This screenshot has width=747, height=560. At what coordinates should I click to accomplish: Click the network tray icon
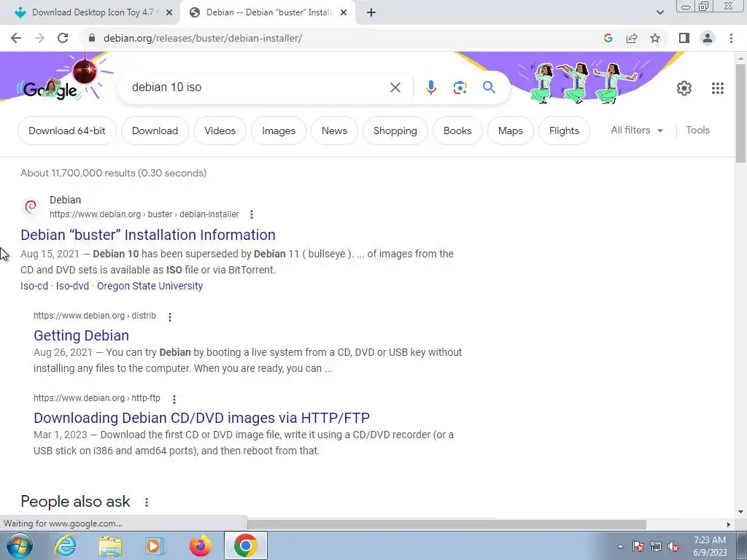pyautogui.click(x=656, y=547)
